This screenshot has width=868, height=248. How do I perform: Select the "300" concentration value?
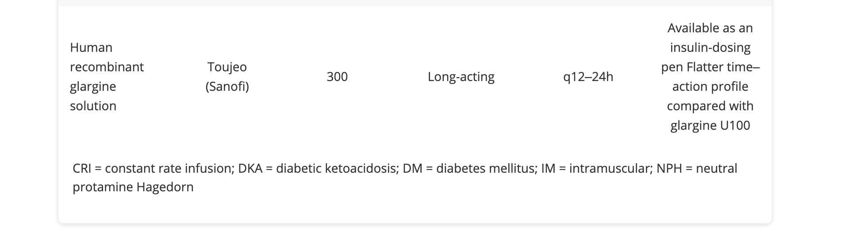(337, 77)
